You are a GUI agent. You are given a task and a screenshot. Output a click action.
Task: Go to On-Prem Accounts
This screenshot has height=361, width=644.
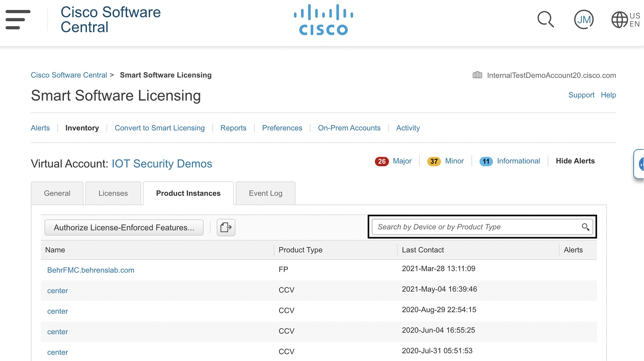coord(349,128)
